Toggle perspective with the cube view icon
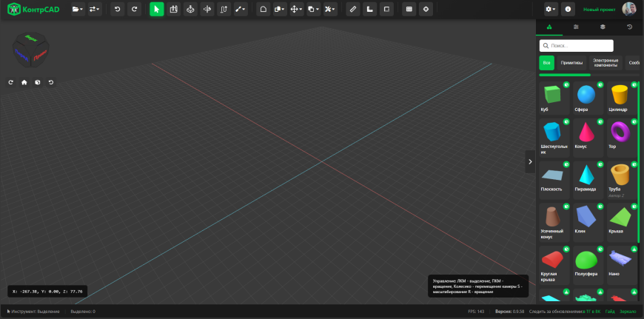The width and height of the screenshot is (644, 319). pyautogui.click(x=37, y=82)
